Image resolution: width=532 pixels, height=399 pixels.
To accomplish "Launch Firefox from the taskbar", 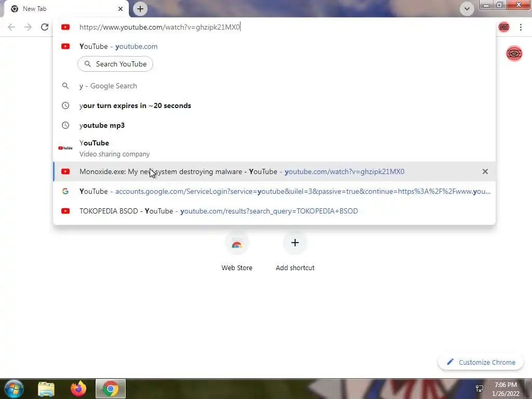I will coord(78,389).
